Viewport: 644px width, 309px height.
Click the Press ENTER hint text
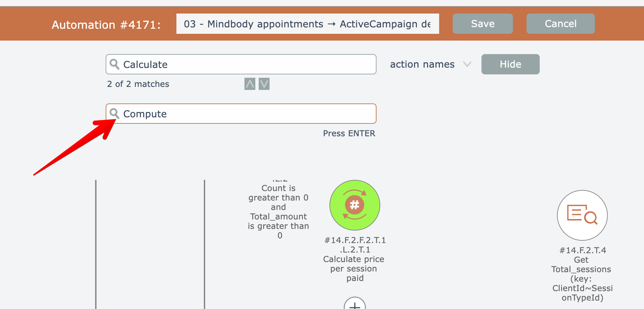349,134
